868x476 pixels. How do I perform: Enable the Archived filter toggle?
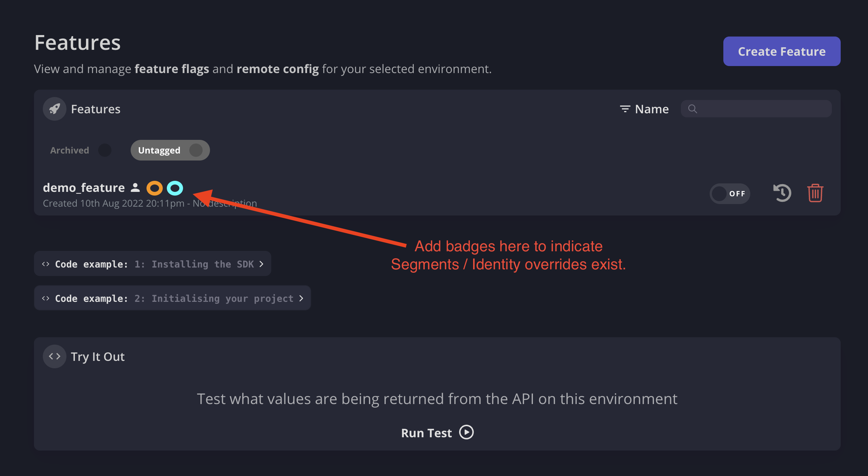pyautogui.click(x=104, y=150)
